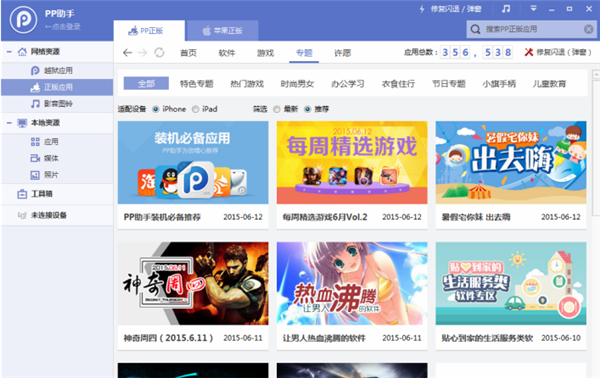Select the 时尚男女 category
This screenshot has height=378, width=600.
coord(297,84)
